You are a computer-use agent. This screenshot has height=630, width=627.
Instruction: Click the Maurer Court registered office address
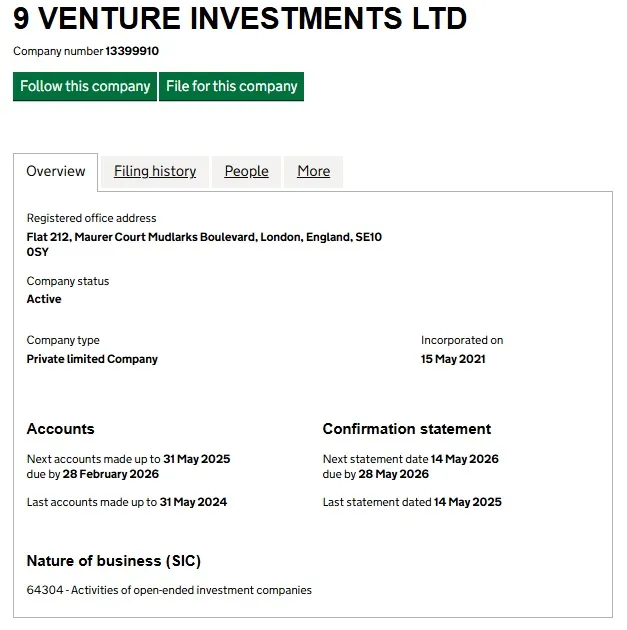tap(204, 237)
